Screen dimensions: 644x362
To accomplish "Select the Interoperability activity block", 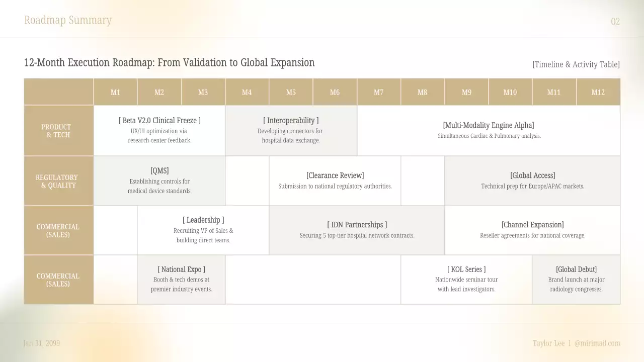I will coord(291,130).
